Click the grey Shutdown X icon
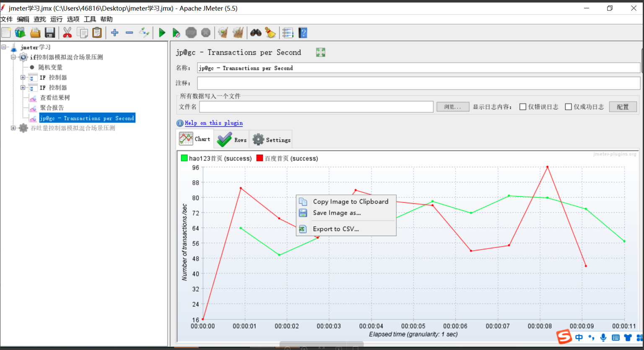 tap(206, 33)
